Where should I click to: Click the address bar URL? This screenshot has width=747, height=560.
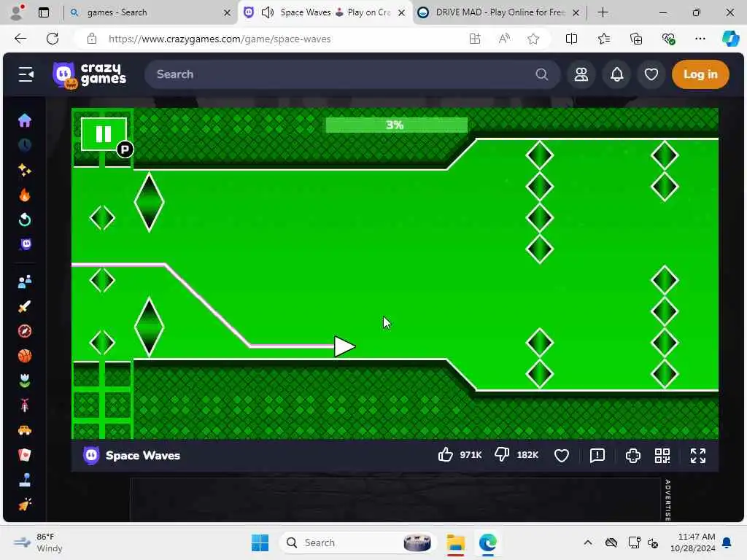pyautogui.click(x=219, y=39)
